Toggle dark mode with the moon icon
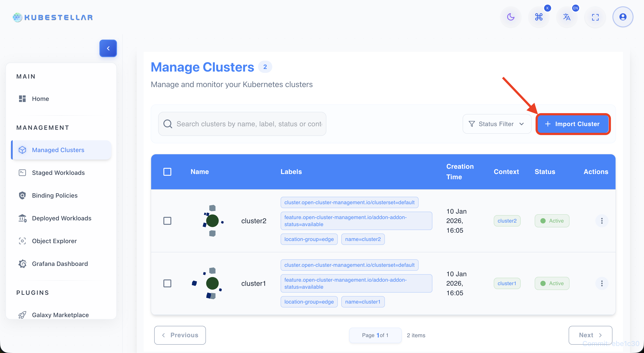 coord(511,17)
